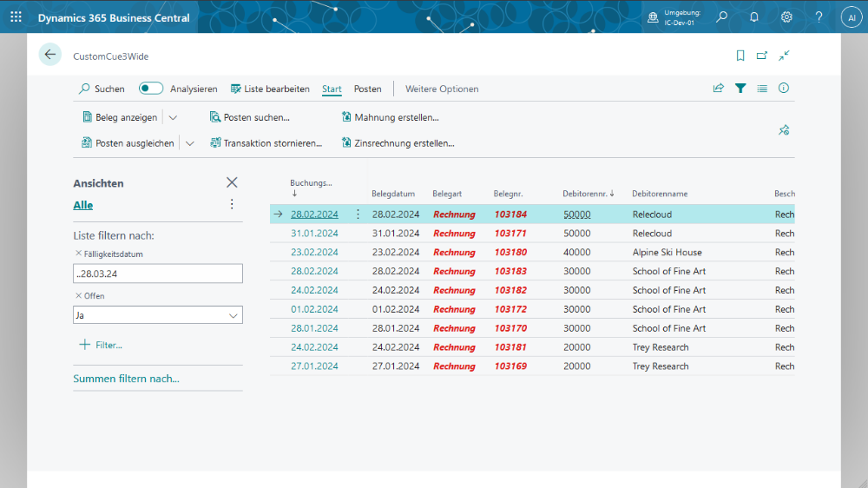The image size is (868, 488).
Task: Add a new Filter
Action: (x=101, y=345)
